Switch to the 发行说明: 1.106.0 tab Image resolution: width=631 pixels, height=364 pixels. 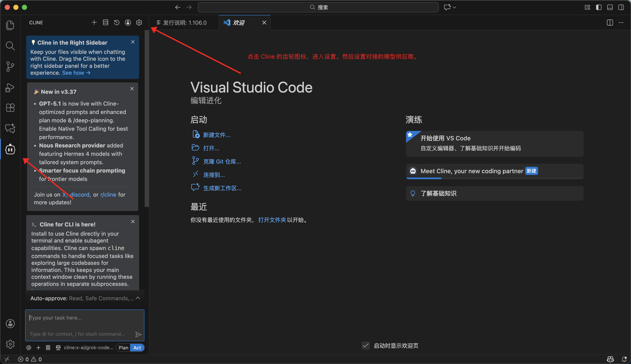(185, 23)
